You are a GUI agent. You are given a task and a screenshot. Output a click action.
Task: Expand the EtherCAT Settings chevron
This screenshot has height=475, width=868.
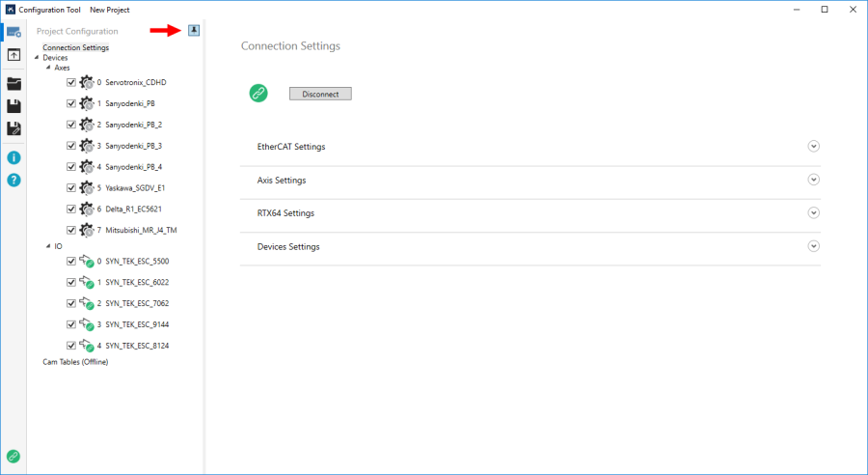(813, 147)
